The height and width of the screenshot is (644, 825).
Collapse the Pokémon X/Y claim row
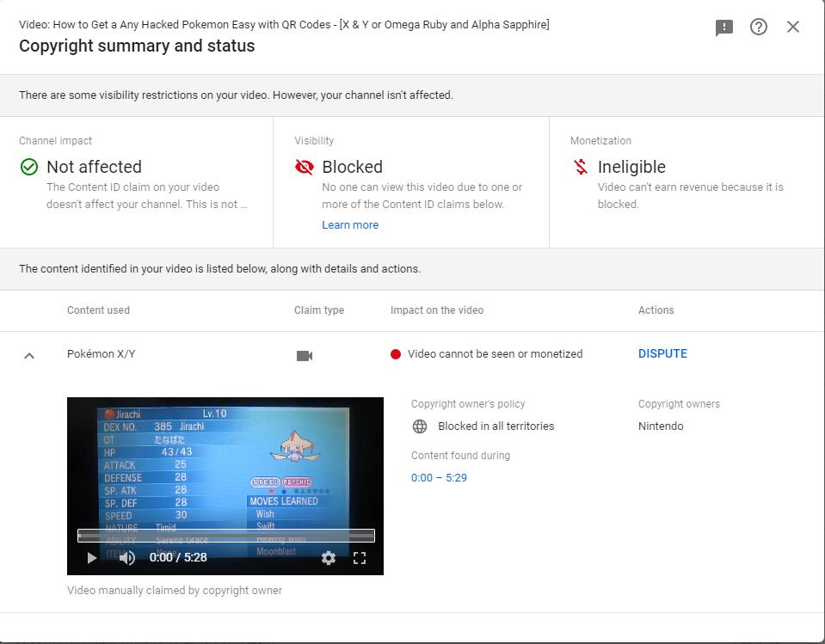click(x=29, y=356)
